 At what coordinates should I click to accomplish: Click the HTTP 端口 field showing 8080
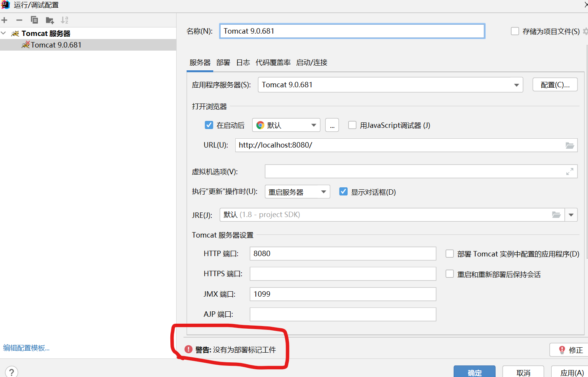coord(343,254)
